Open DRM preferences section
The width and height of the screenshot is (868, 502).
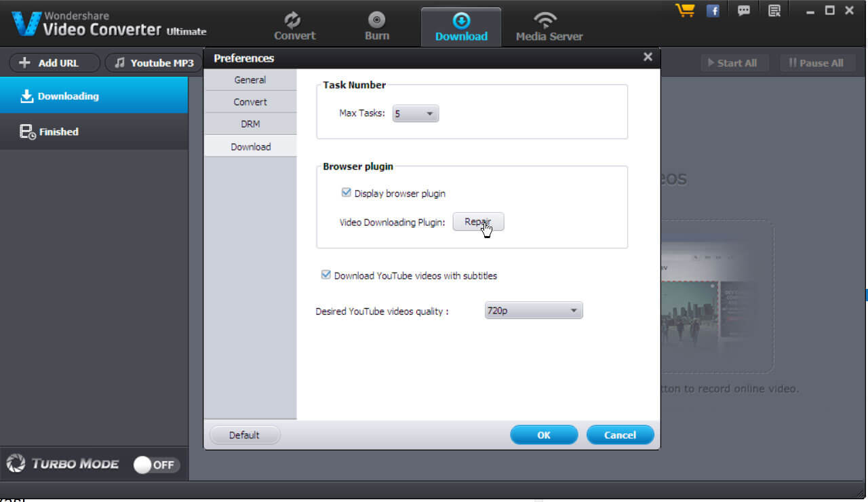pos(250,124)
